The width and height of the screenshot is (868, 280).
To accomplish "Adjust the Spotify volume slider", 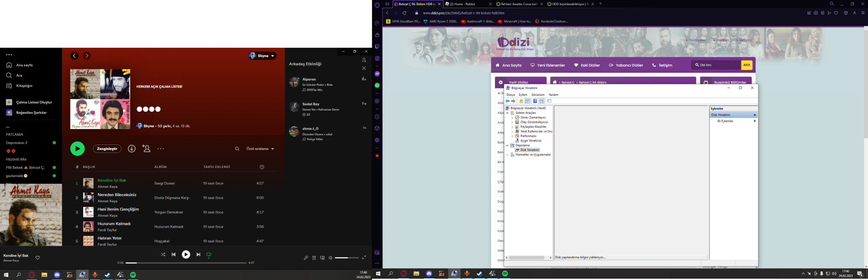I will tap(347, 258).
